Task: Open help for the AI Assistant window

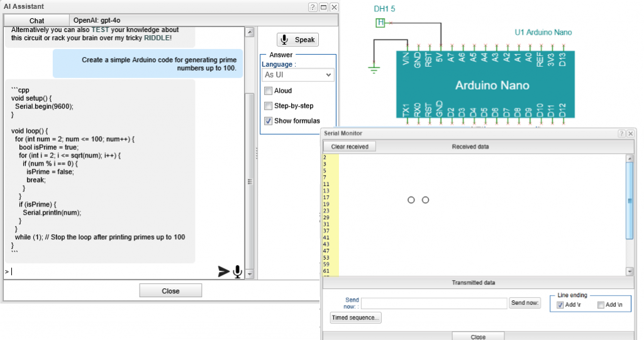Action: (313, 7)
